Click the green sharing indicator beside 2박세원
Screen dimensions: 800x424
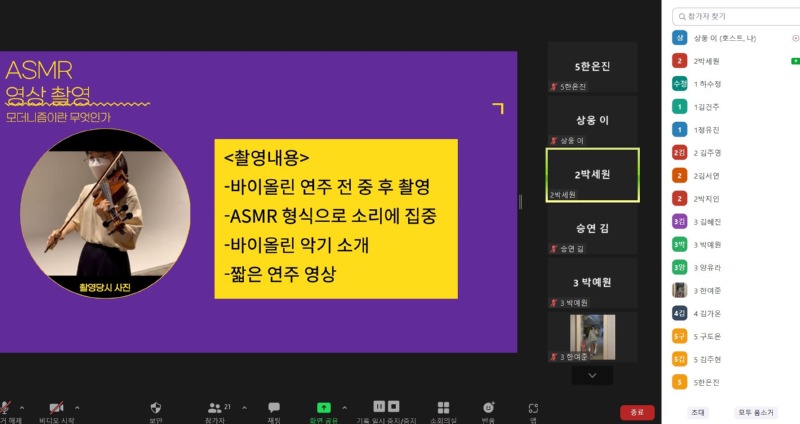tap(795, 61)
